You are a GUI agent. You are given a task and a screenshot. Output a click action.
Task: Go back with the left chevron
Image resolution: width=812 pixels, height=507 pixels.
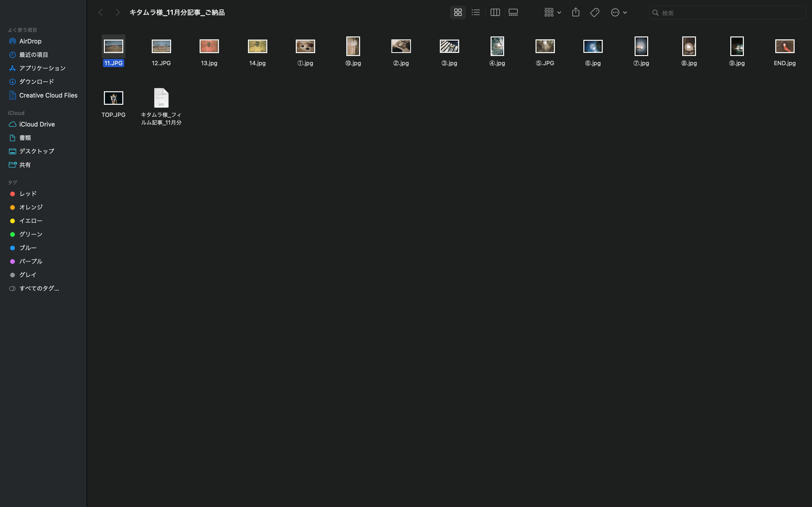pos(100,12)
